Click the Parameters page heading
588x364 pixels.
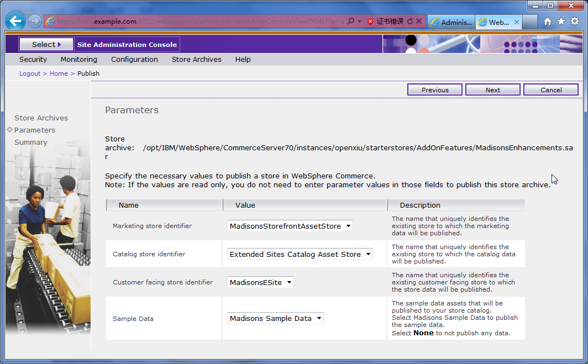click(132, 110)
